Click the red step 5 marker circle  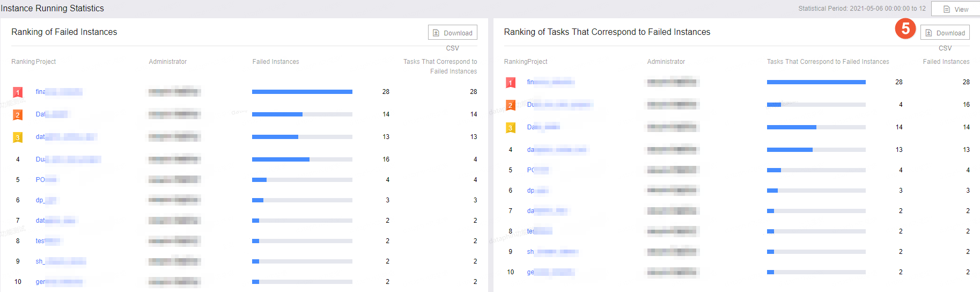point(905,28)
